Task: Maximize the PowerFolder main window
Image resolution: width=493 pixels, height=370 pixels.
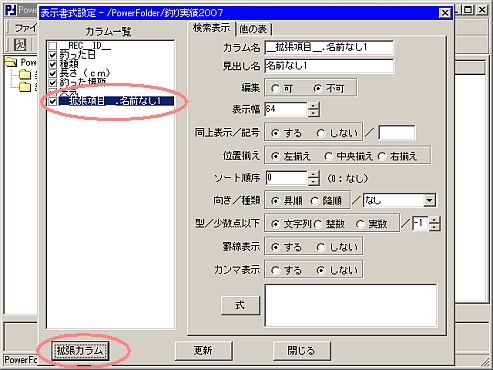Action: pyautogui.click(x=468, y=10)
